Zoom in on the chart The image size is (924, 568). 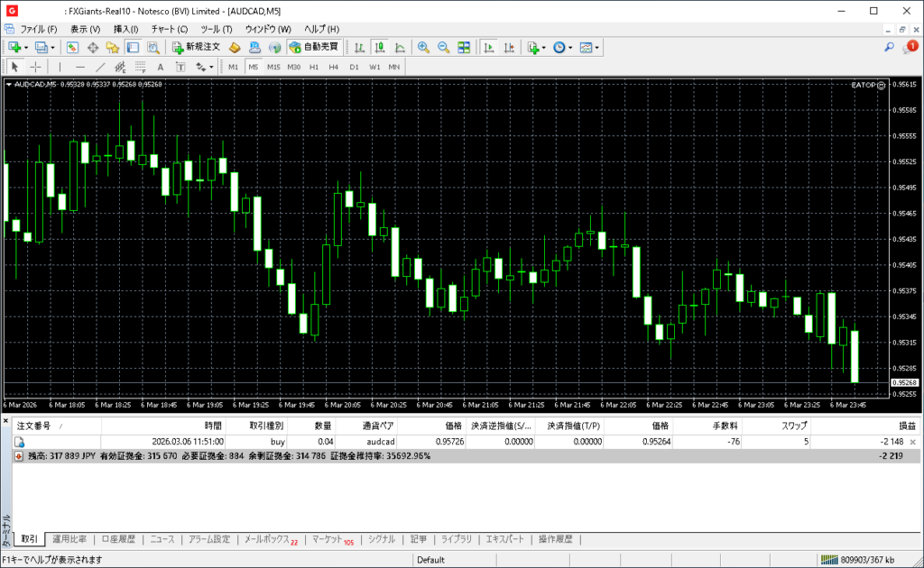[x=423, y=47]
